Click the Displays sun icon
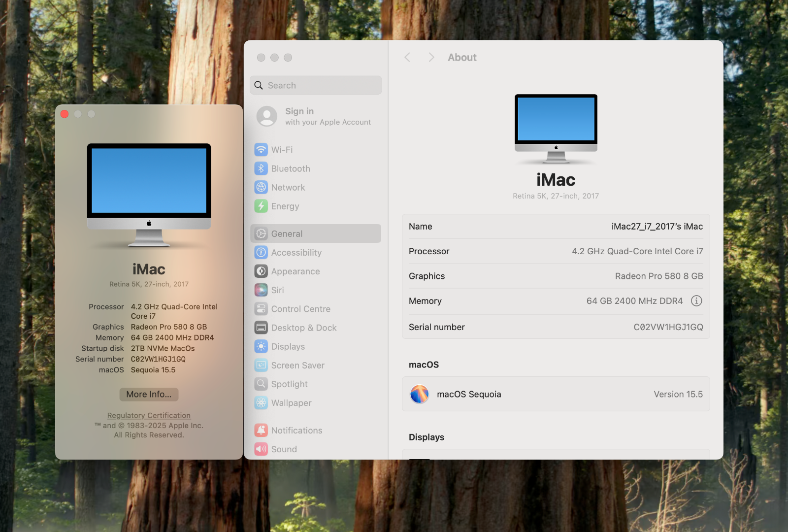This screenshot has width=788, height=532. [x=261, y=346]
